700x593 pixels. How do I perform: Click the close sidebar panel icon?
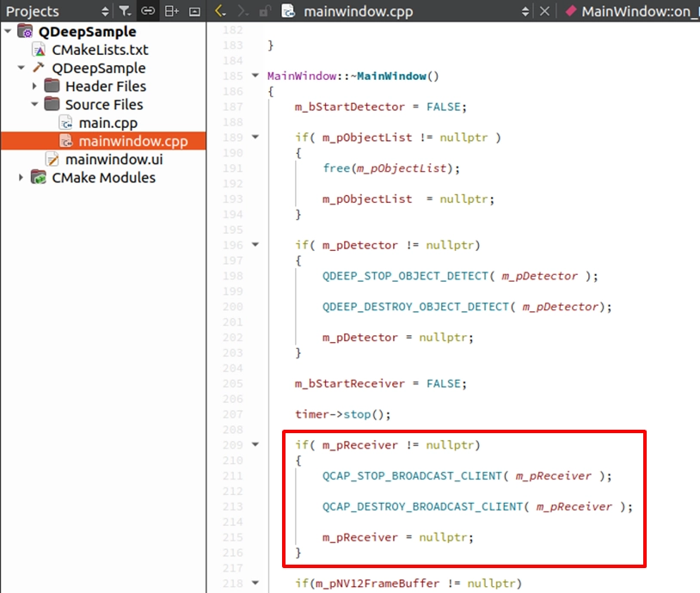coord(194,11)
